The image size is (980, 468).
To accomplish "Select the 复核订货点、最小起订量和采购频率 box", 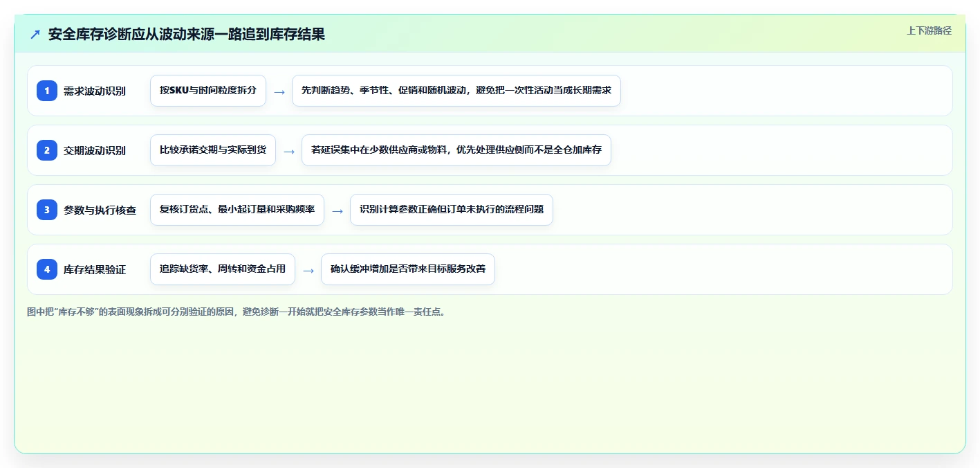I will click(237, 210).
